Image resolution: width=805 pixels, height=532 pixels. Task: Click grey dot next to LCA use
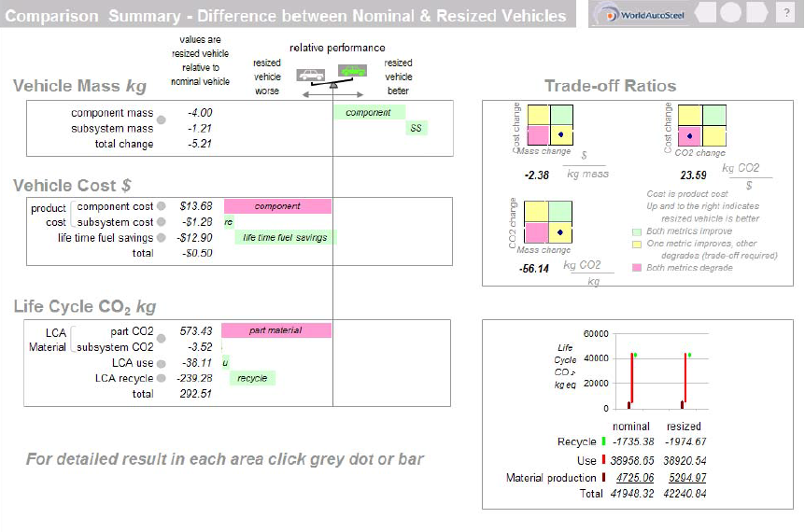(162, 363)
